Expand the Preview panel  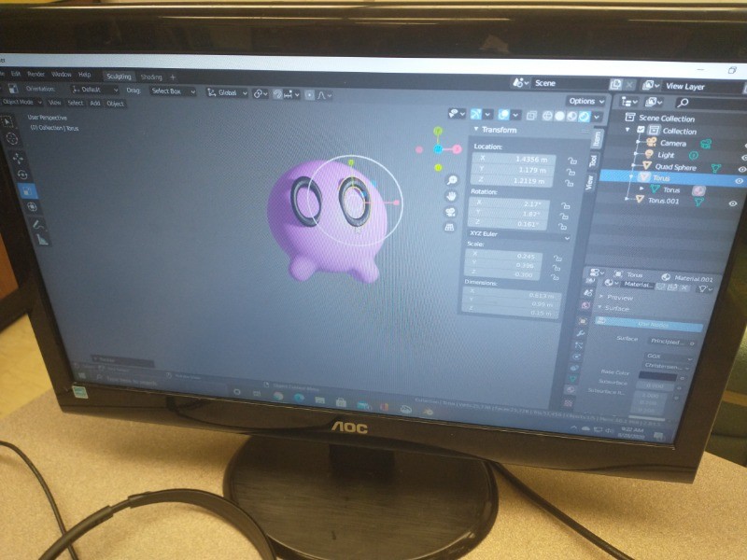601,296
